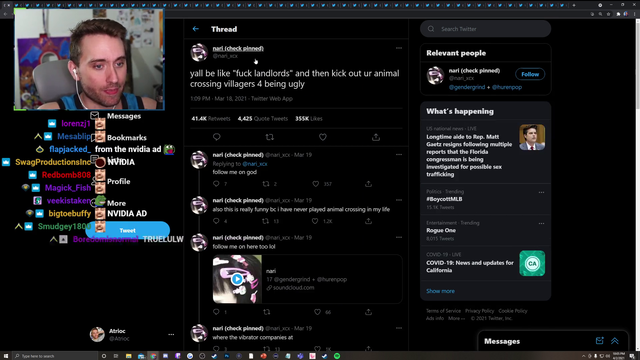Screen dimensions: 640x360
Task: Open Rogue One trending topic
Action: (441, 231)
